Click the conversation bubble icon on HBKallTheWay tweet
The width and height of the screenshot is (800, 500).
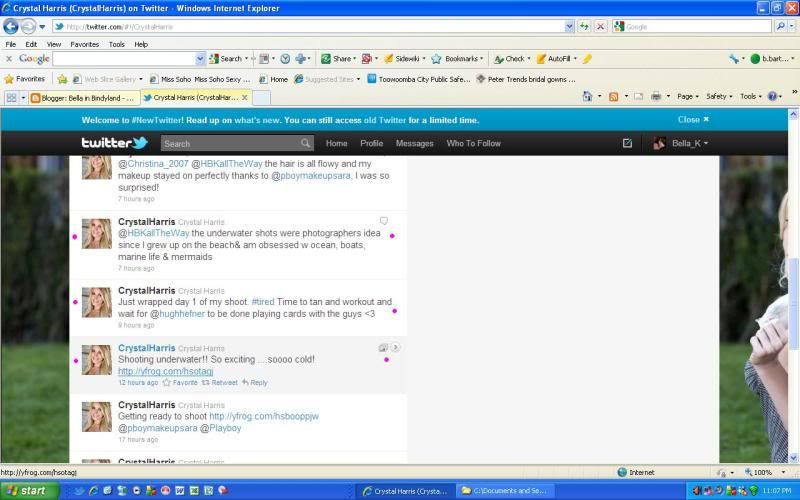coord(384,221)
